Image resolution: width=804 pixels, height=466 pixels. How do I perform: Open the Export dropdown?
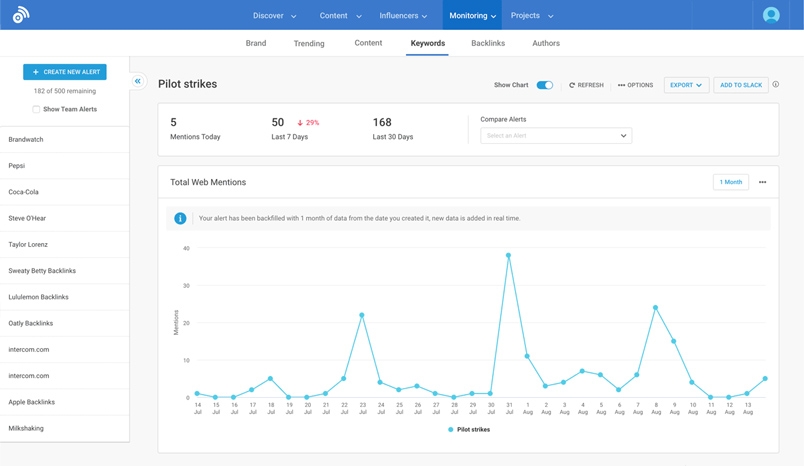click(686, 85)
